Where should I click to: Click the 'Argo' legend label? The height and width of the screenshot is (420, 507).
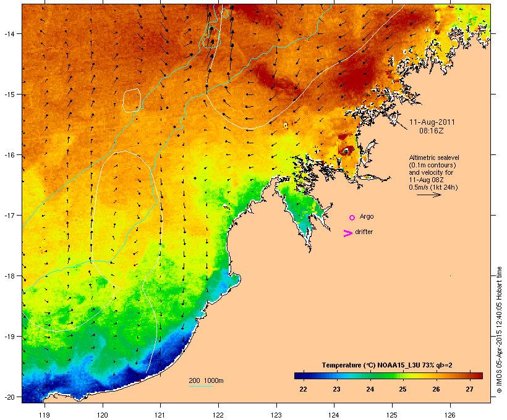(367, 216)
